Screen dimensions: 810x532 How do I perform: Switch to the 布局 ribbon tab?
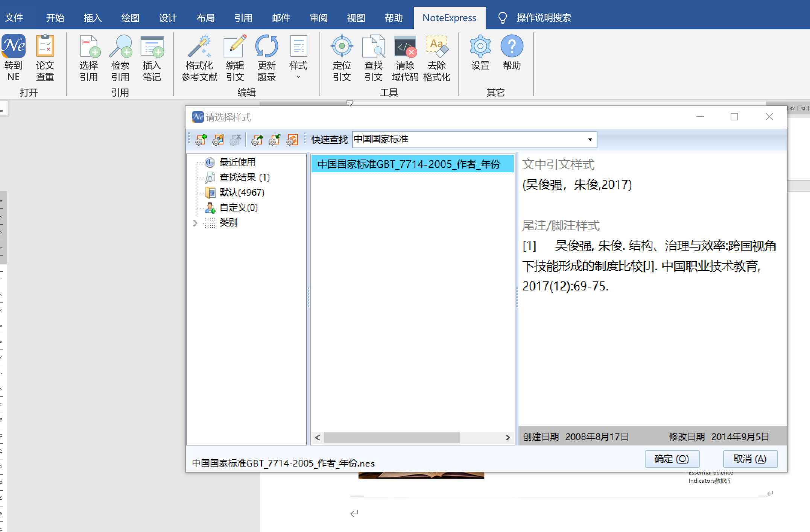click(205, 18)
